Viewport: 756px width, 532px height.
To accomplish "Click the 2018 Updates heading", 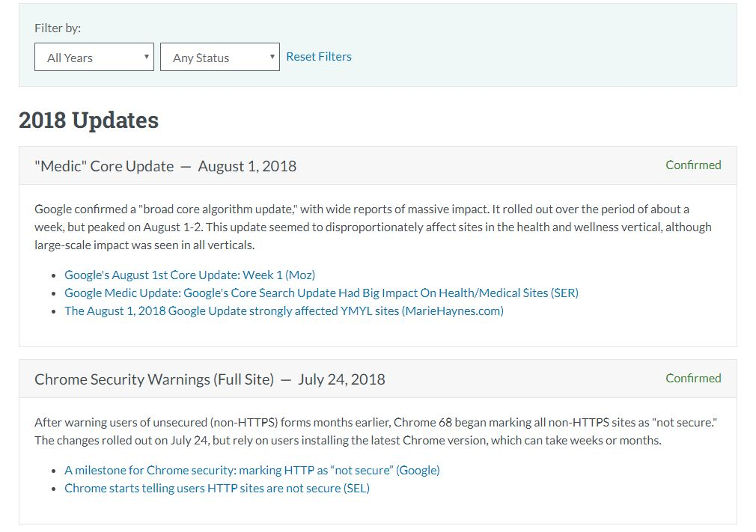I will 89,120.
